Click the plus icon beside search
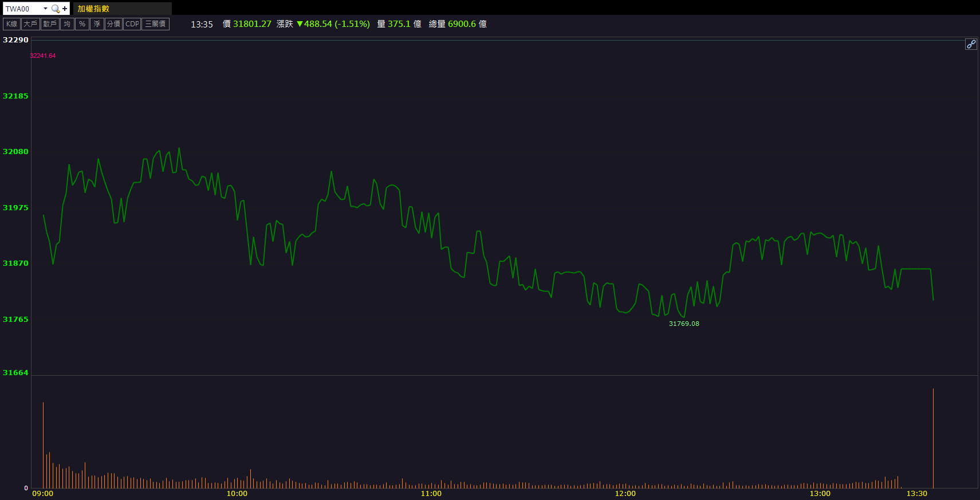980x500 pixels. [65, 9]
